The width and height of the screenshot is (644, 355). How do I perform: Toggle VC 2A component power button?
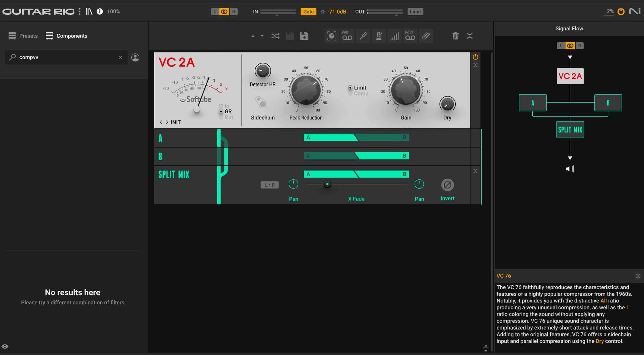pos(475,57)
